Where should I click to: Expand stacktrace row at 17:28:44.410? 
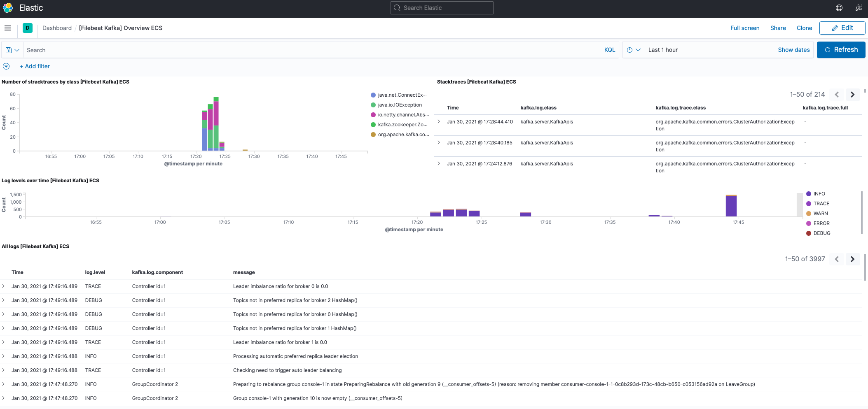(x=439, y=121)
